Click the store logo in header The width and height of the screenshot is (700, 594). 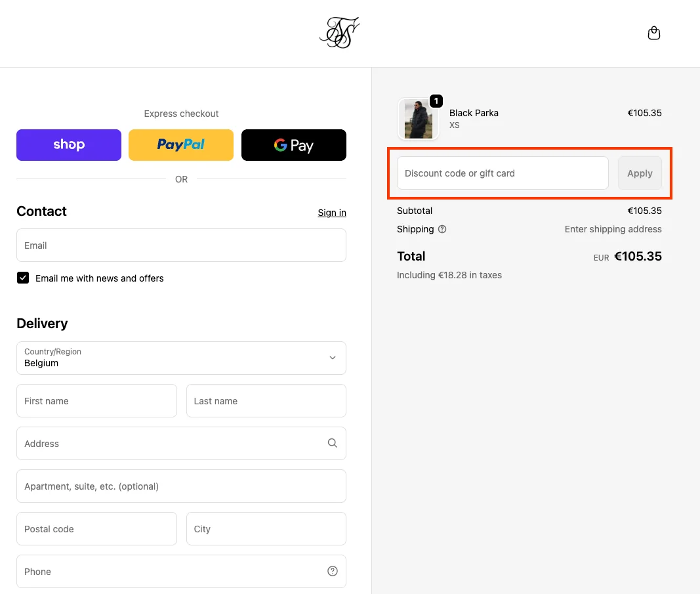click(339, 33)
